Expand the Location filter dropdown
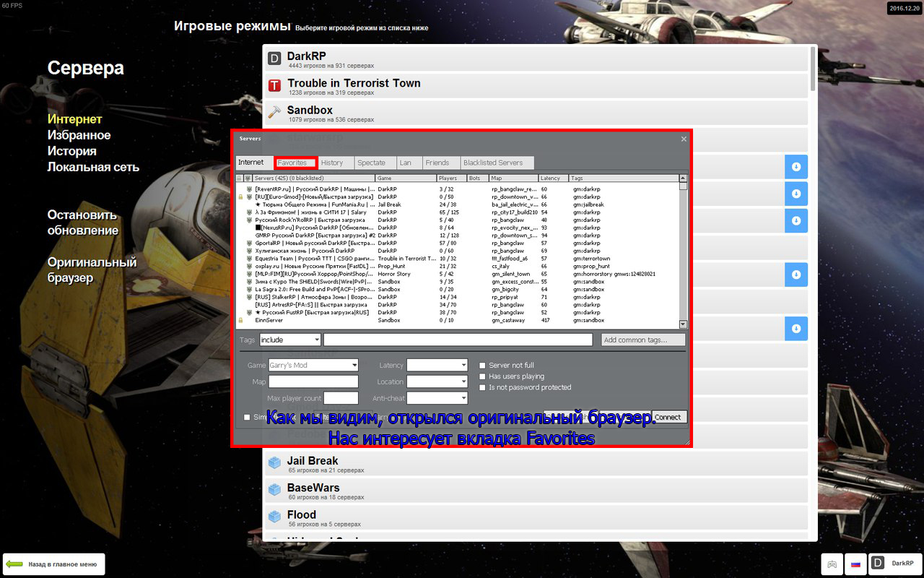The width and height of the screenshot is (924, 578). pos(437,381)
